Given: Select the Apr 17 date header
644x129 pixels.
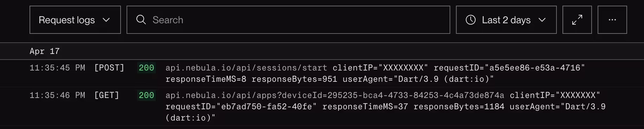Looking at the screenshot, I should click(45, 51).
